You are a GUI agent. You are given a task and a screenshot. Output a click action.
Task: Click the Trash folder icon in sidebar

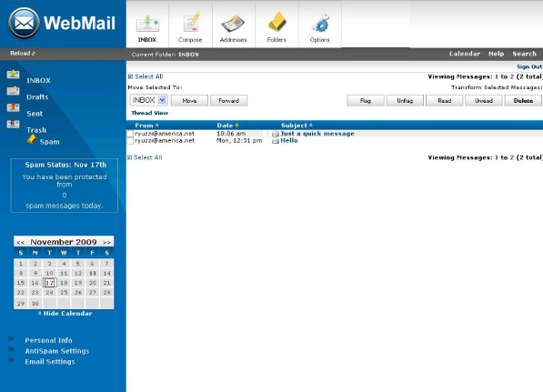[13, 124]
